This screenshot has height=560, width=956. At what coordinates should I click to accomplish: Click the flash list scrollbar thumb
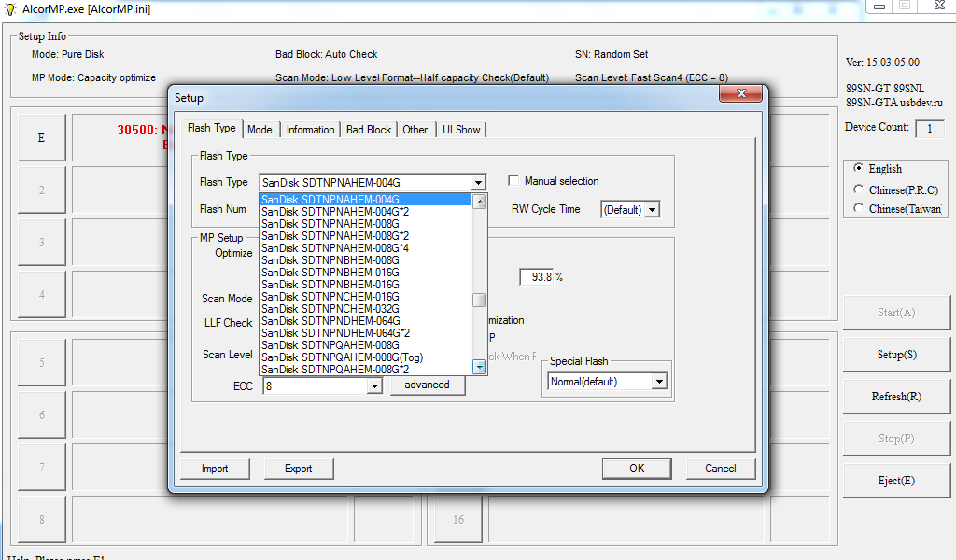(480, 300)
